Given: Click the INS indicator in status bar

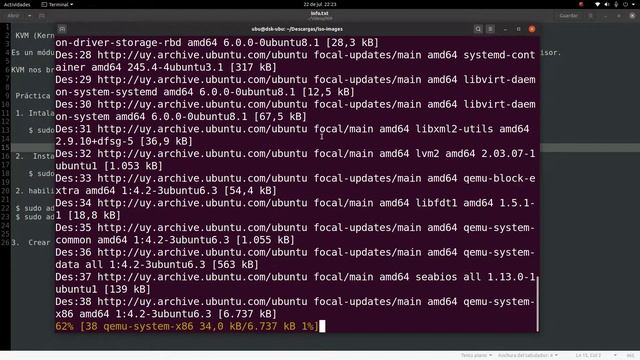Looking at the screenshot, I should point(630,356).
